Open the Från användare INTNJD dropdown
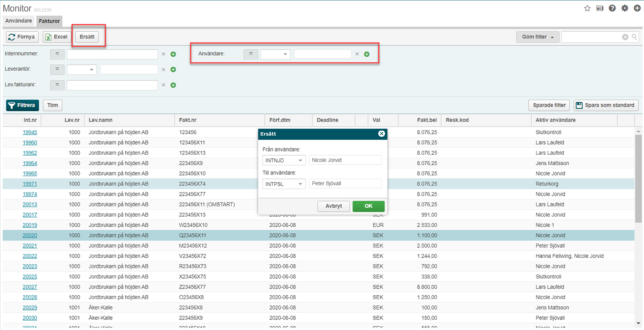The height and width of the screenshot is (330, 644). pos(284,160)
